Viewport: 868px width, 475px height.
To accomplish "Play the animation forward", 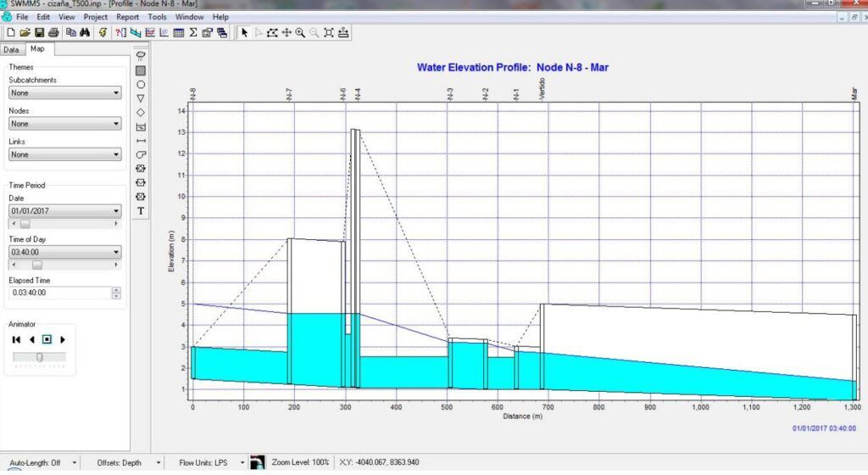I will [x=63, y=339].
